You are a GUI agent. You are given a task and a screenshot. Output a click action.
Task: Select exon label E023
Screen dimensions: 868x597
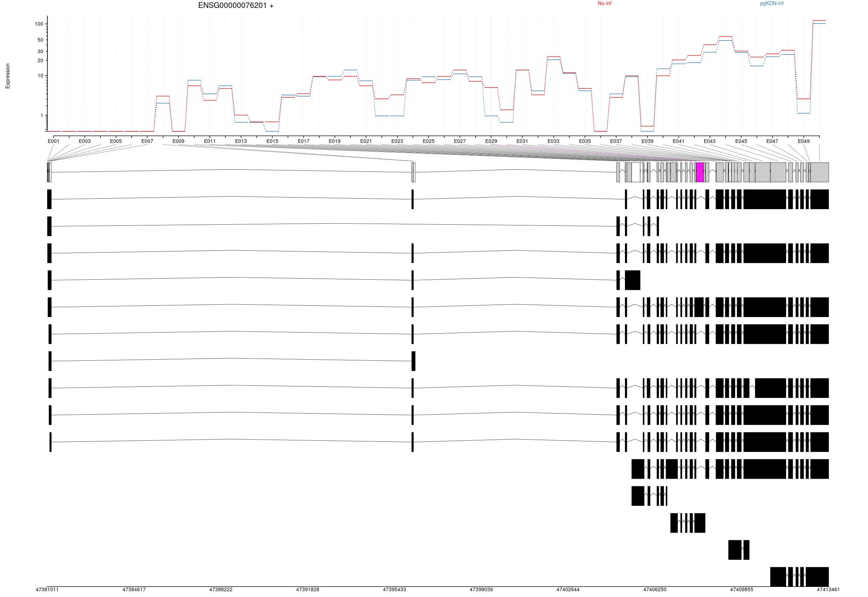pos(397,141)
